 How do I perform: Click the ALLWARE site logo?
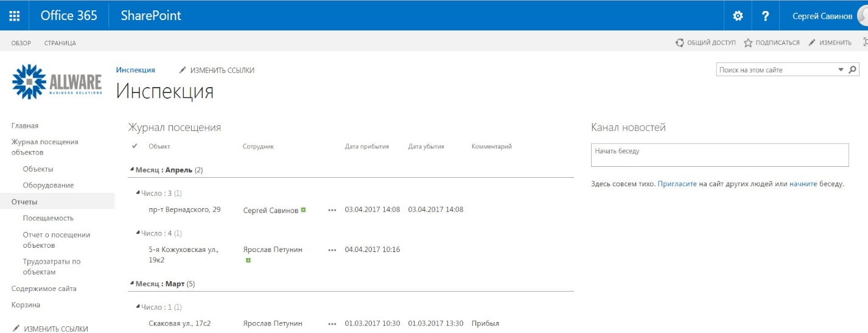point(57,82)
